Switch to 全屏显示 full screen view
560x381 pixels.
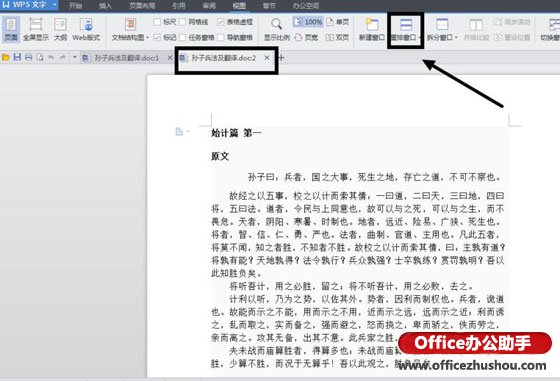(x=36, y=29)
